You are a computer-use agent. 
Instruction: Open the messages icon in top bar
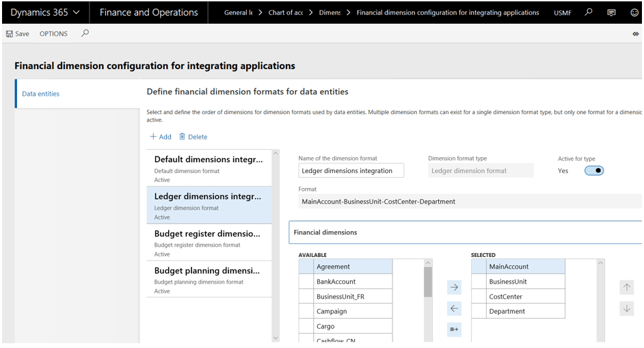click(x=611, y=12)
